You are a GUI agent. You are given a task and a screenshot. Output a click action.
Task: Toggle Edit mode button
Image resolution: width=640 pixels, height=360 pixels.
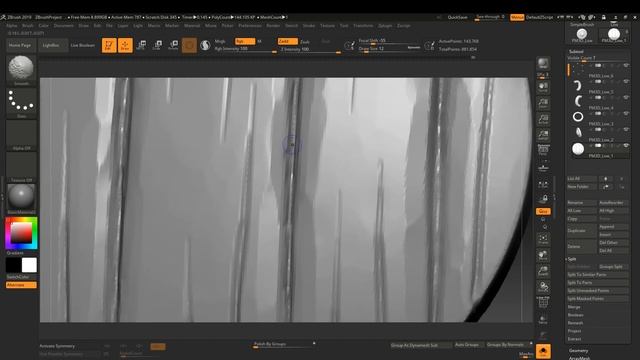click(x=109, y=45)
